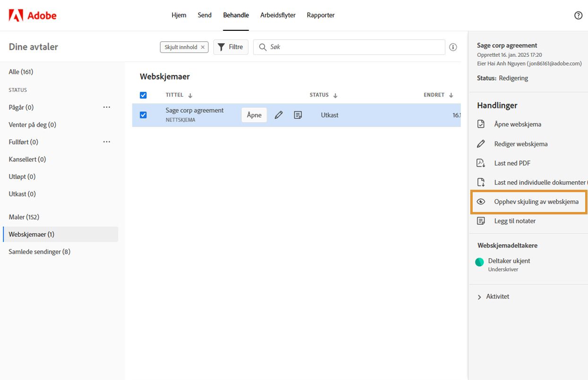Click the Utkast status cell
The height and width of the screenshot is (380, 588).
coord(329,115)
